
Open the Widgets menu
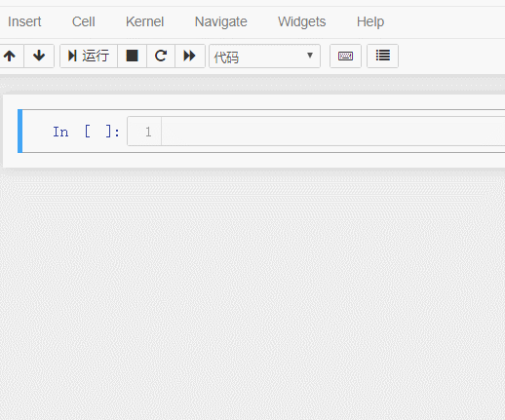point(301,21)
